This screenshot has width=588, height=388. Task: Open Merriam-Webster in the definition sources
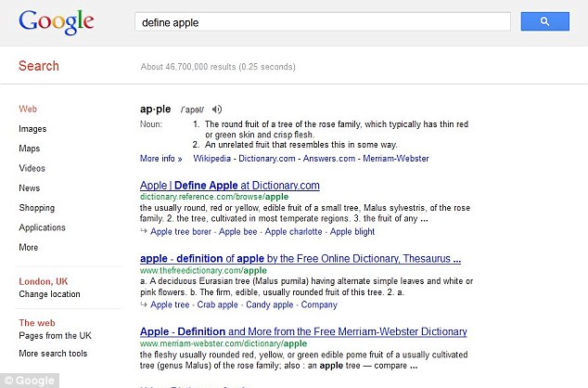point(396,159)
